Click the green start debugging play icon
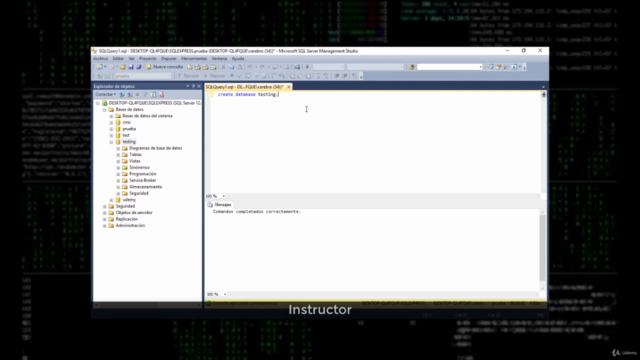Screen dimensions: 640x360 (307, 67)
